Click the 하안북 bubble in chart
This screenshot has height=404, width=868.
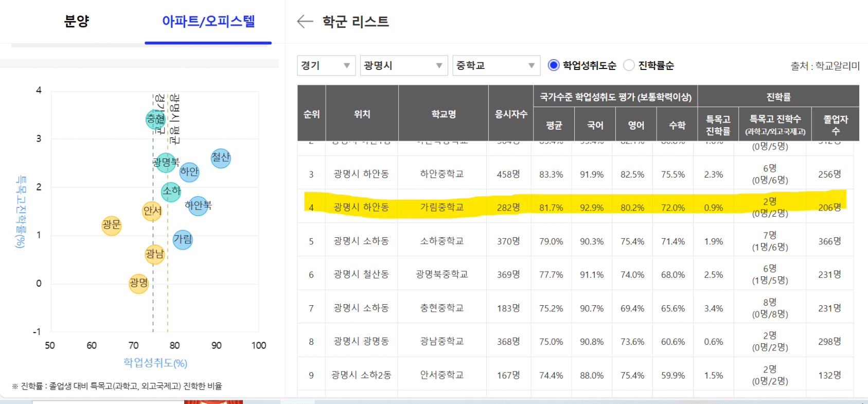click(x=198, y=206)
